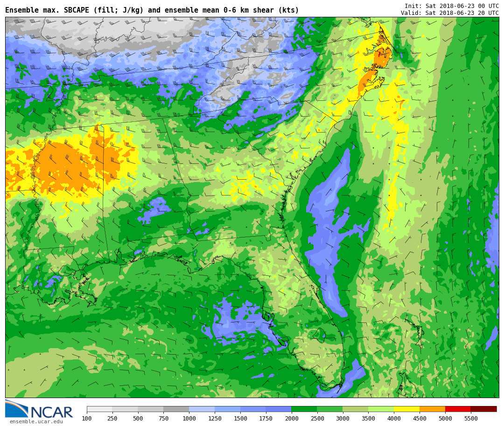Click the 2000 tick label on colorbar
The width and height of the screenshot is (504, 427).
pos(291,419)
